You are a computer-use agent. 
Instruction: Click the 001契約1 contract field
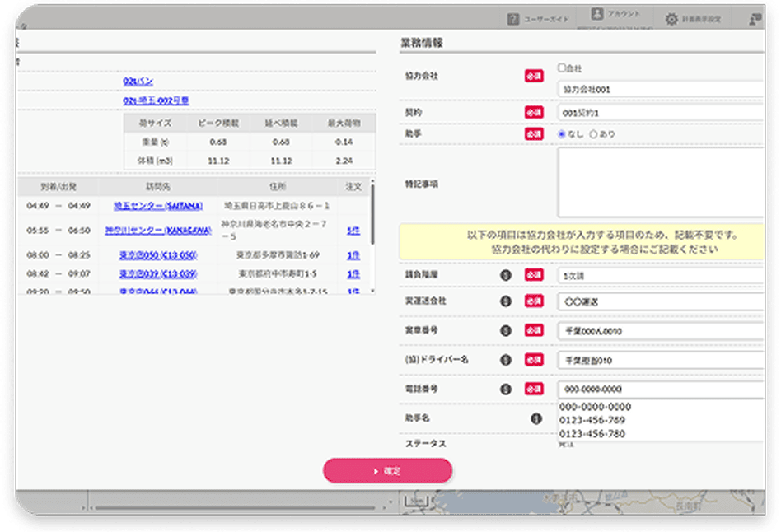click(x=661, y=113)
